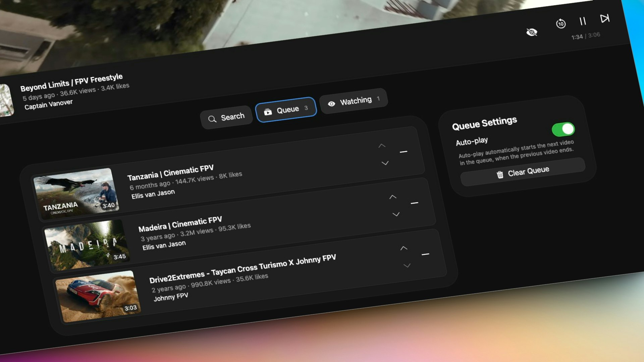The width and height of the screenshot is (644, 362).
Task: Click the Clear Queue button
Action: pos(523,172)
